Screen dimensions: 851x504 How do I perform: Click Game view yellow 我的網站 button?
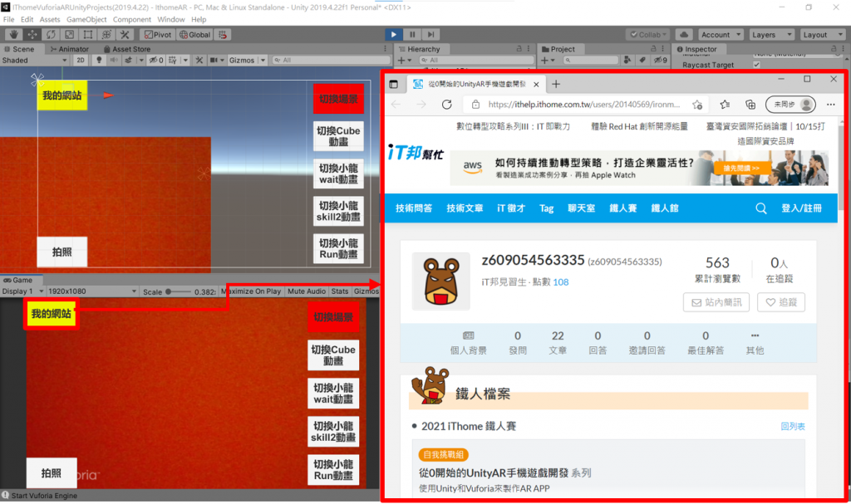(x=51, y=314)
